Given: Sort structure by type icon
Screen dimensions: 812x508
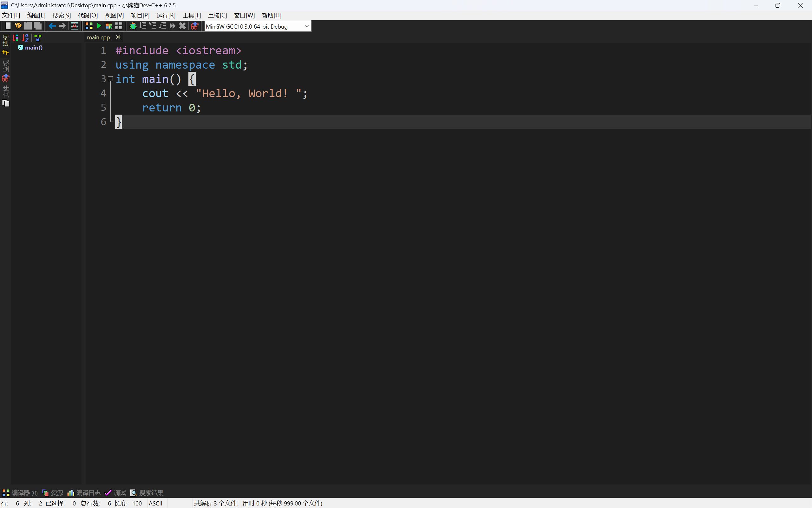Looking at the screenshot, I should coord(16,38).
